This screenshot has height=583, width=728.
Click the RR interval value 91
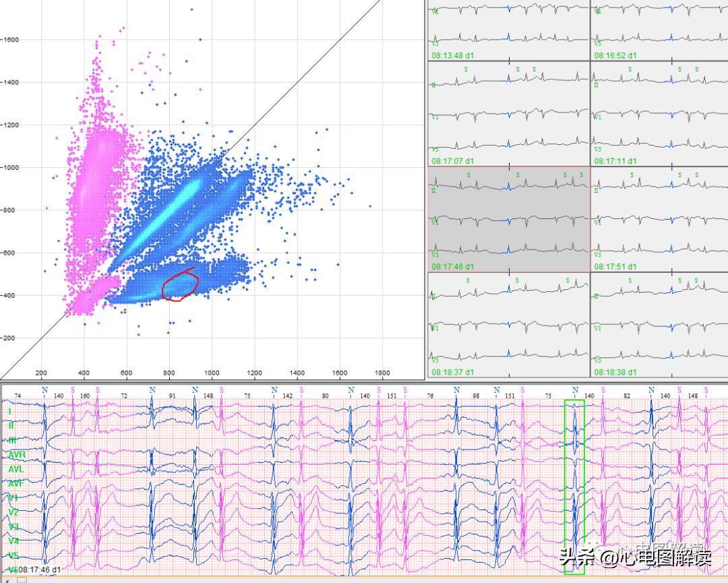pos(173,396)
